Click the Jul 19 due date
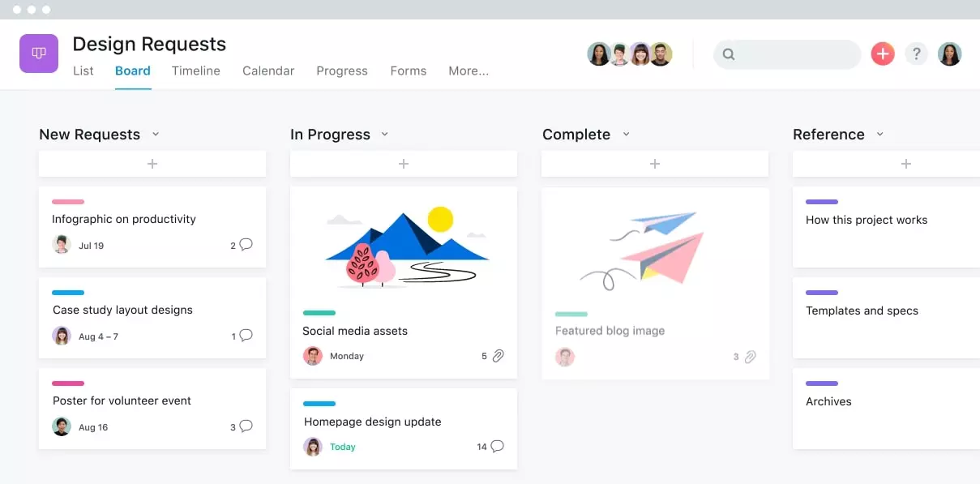The image size is (980, 484). pos(91,246)
